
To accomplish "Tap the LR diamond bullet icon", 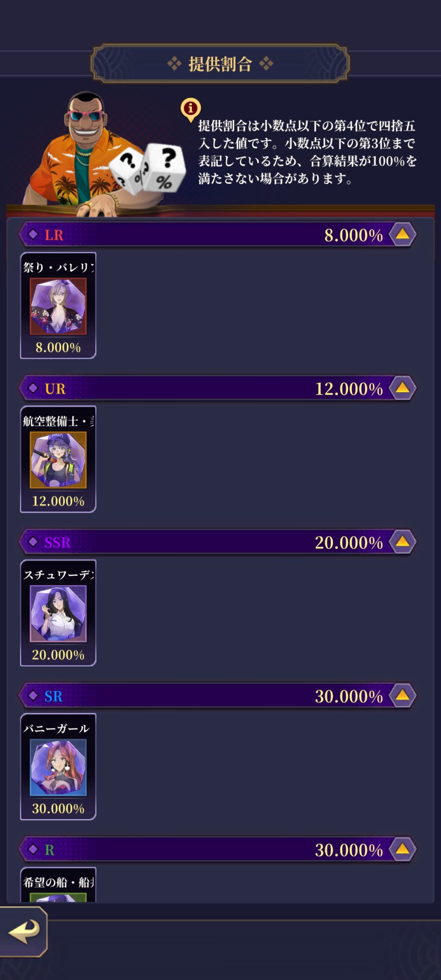I will tap(33, 235).
